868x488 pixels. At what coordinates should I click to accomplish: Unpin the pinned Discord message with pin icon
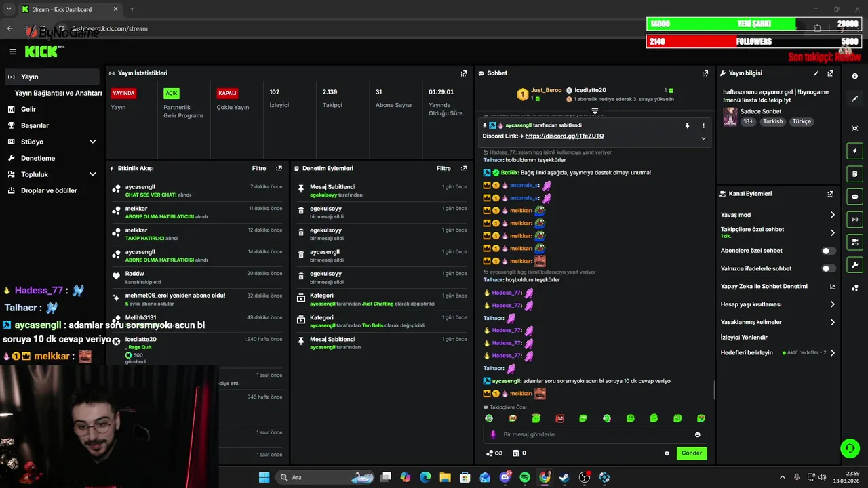(x=687, y=125)
